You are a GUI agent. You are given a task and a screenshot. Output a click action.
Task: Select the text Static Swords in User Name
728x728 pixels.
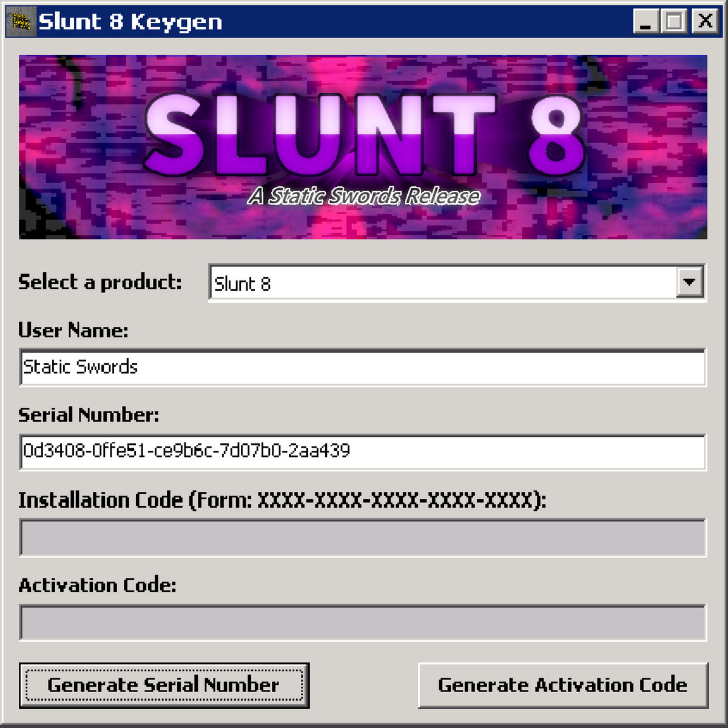(81, 366)
